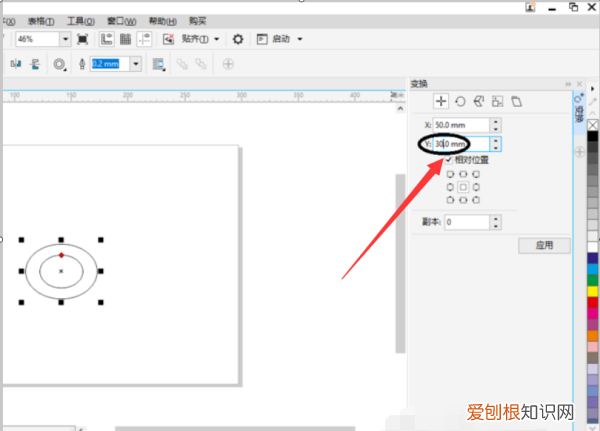Open Options via the gear icon
This screenshot has height=431, width=600.
click(x=237, y=39)
